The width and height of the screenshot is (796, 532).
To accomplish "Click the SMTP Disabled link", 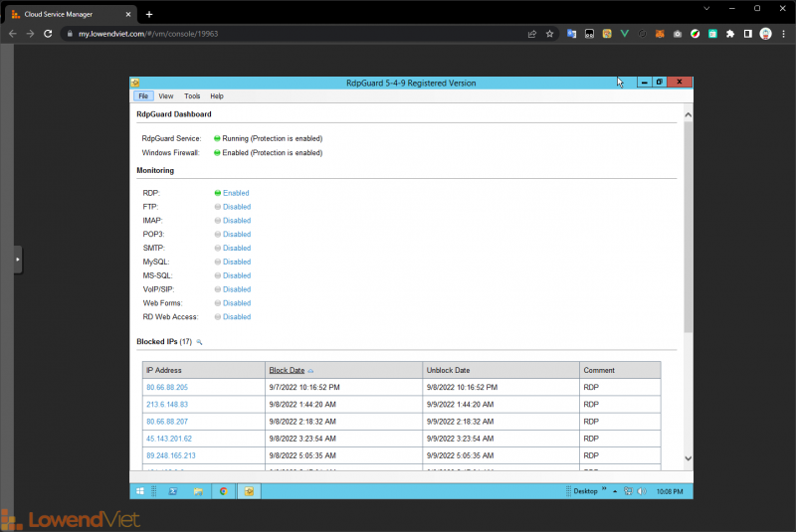I will point(237,248).
